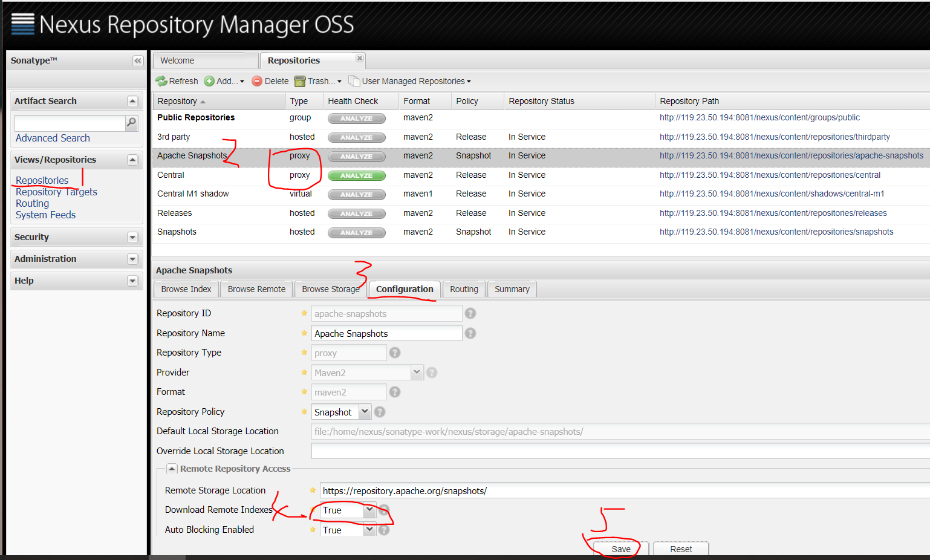This screenshot has width=930, height=560.
Task: Save the repository configuration
Action: point(621,549)
